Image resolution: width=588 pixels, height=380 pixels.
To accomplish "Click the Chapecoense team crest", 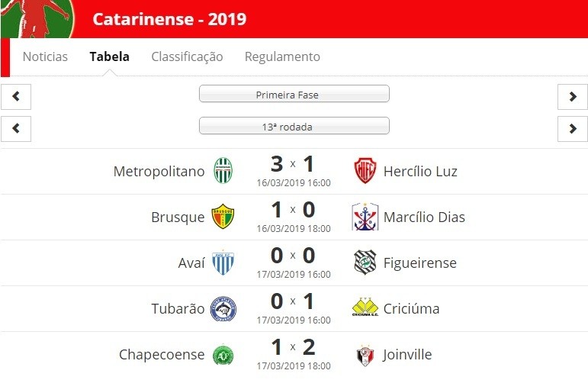I will pos(223,355).
